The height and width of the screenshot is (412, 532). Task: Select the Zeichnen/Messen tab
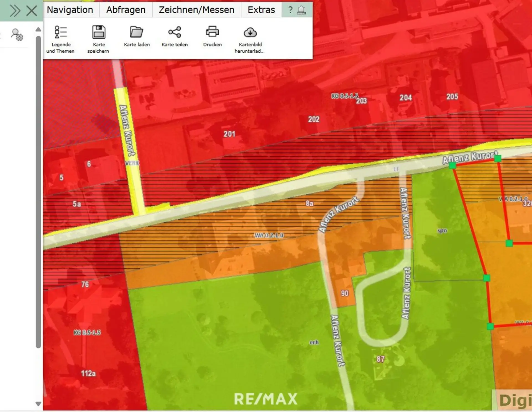click(196, 10)
